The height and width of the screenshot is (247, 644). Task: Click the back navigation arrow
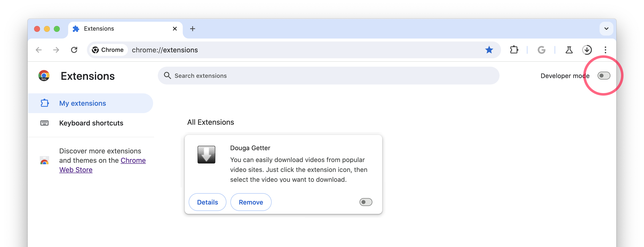pos(39,50)
